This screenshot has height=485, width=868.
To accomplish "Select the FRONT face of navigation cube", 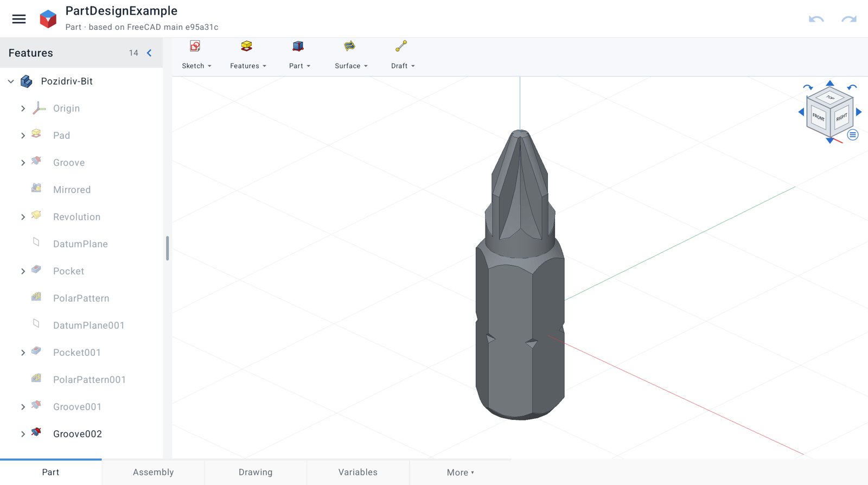I will [818, 117].
